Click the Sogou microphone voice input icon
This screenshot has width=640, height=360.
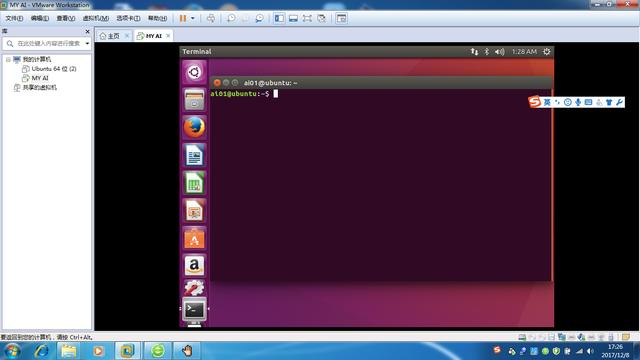(x=578, y=102)
